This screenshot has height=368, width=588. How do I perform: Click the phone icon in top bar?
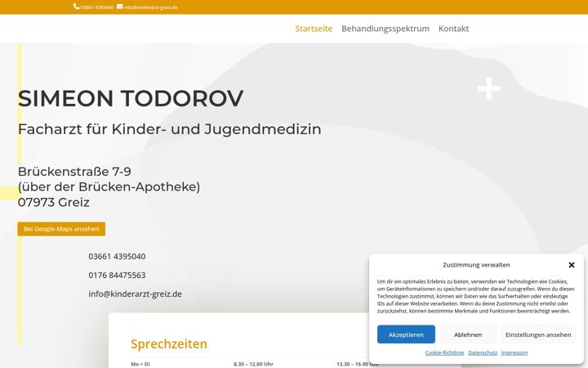[x=76, y=7]
